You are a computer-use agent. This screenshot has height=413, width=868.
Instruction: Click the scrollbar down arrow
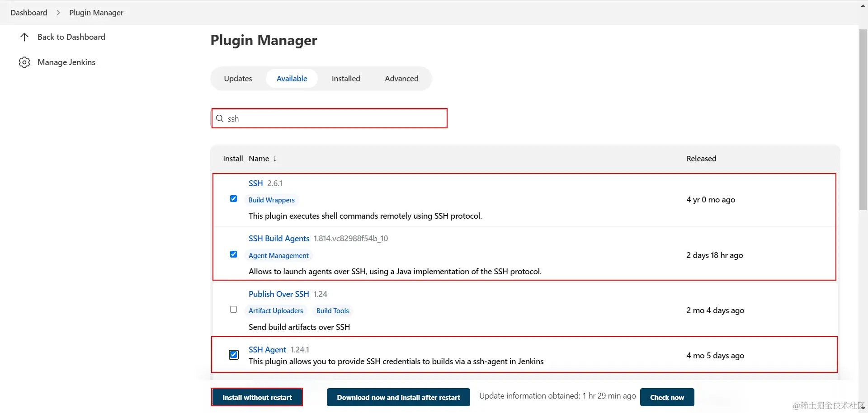coord(863,408)
